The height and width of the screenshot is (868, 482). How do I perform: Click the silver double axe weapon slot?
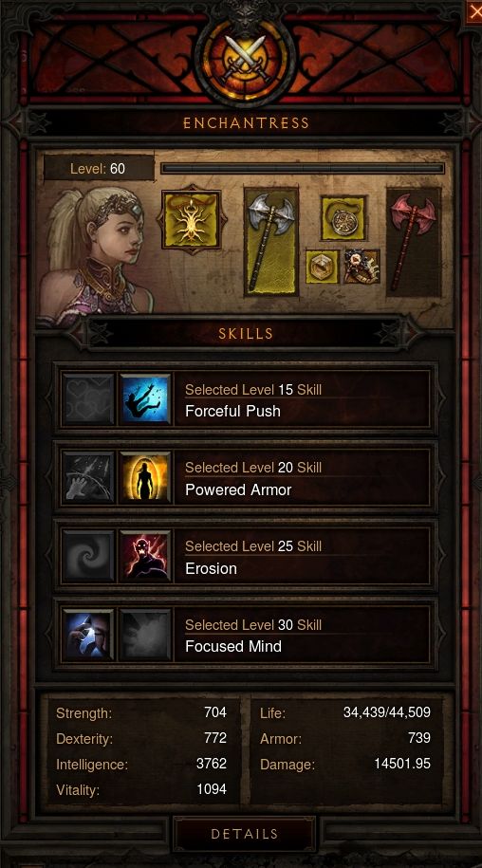coord(271,241)
